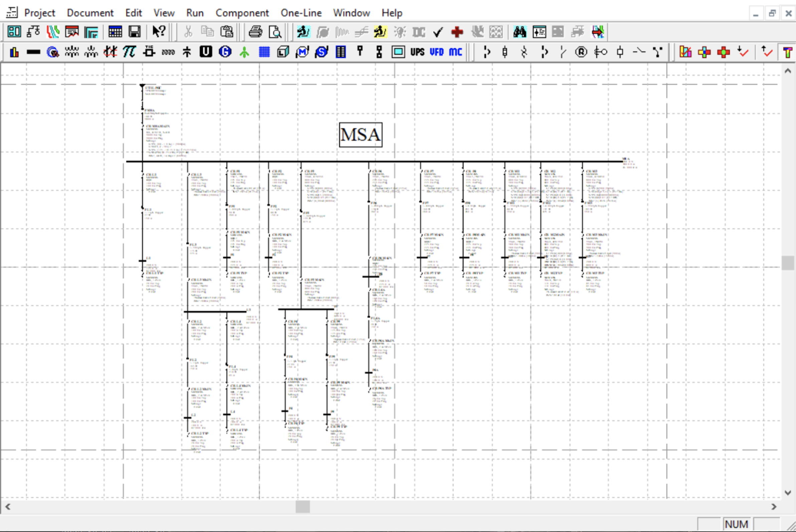Image resolution: width=796 pixels, height=532 pixels.
Task: Select the black U utility component
Action: point(206,52)
